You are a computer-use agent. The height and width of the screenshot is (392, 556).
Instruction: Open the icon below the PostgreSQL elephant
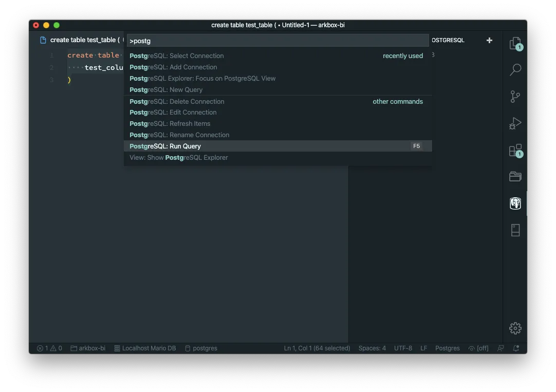click(515, 230)
